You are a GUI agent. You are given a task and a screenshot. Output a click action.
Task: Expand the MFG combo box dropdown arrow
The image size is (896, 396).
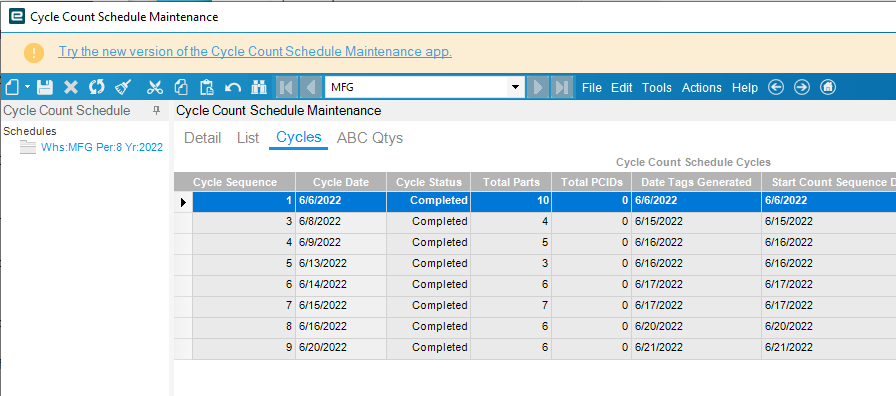pos(516,87)
